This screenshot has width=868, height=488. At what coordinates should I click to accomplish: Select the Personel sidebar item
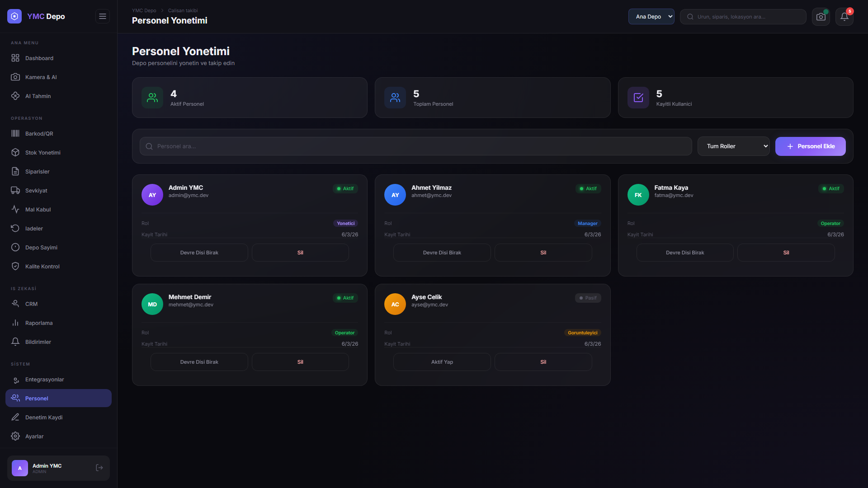[58, 399]
